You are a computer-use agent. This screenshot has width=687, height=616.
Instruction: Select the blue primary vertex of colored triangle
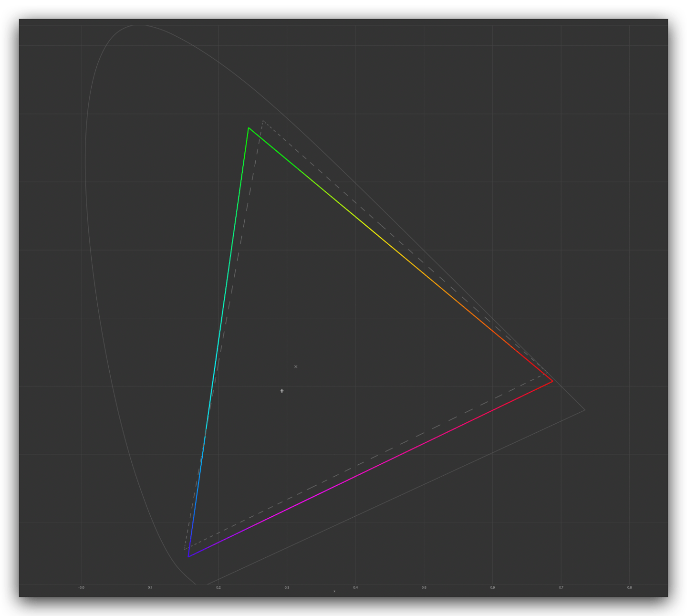coord(188,556)
